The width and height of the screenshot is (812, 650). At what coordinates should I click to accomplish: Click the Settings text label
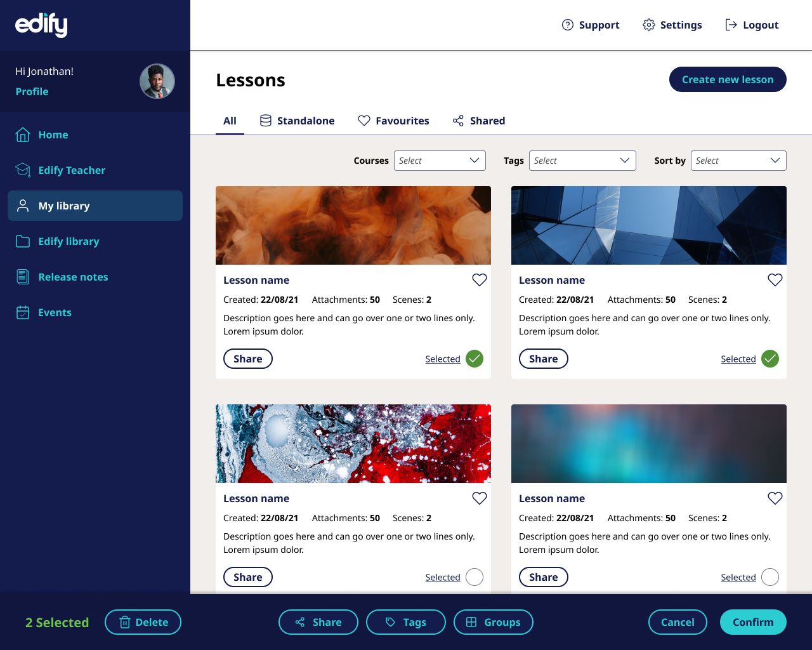pos(681,25)
